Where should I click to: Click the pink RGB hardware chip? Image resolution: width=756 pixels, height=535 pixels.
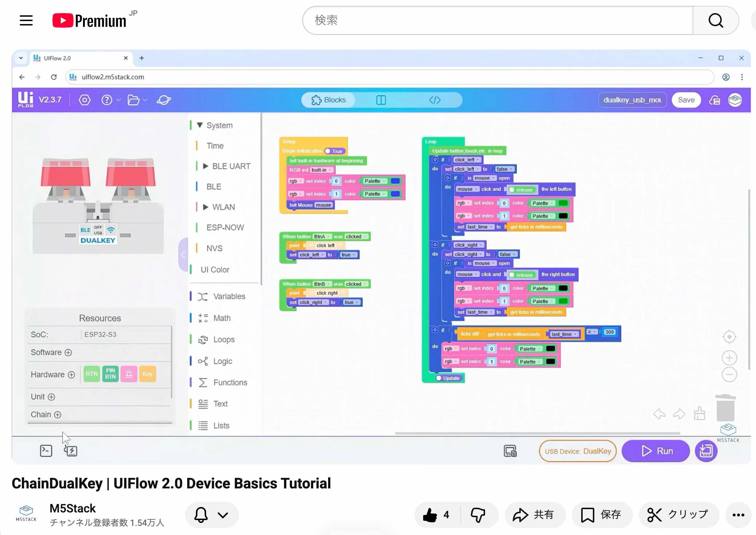pyautogui.click(x=129, y=374)
